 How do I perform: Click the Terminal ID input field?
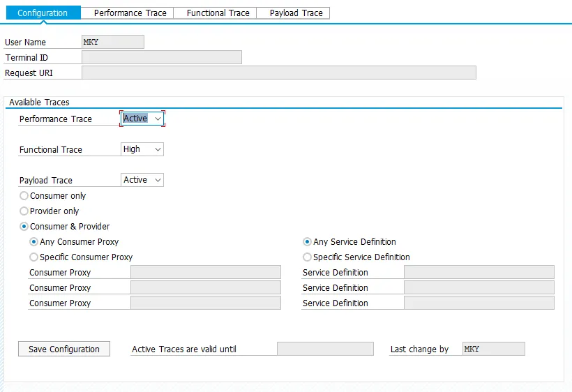[x=162, y=57]
